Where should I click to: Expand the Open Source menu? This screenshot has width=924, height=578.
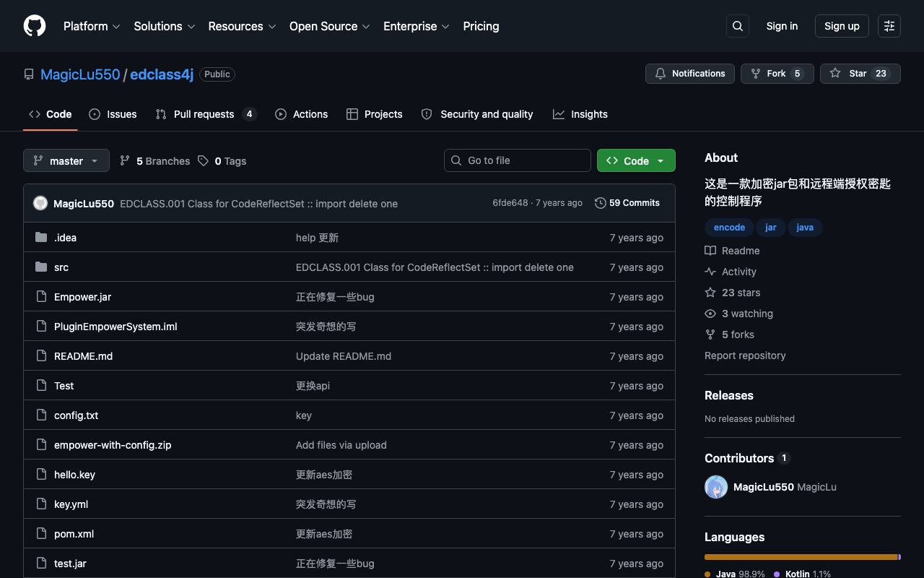[330, 26]
